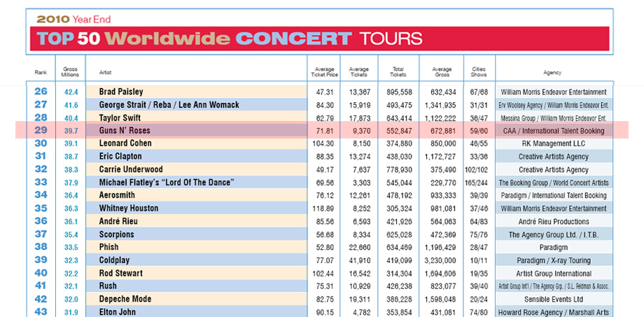Screen dimensions: 644x317
Task: Click Howard Rose Agency / Marshall Arts cell
Action: 554,313
